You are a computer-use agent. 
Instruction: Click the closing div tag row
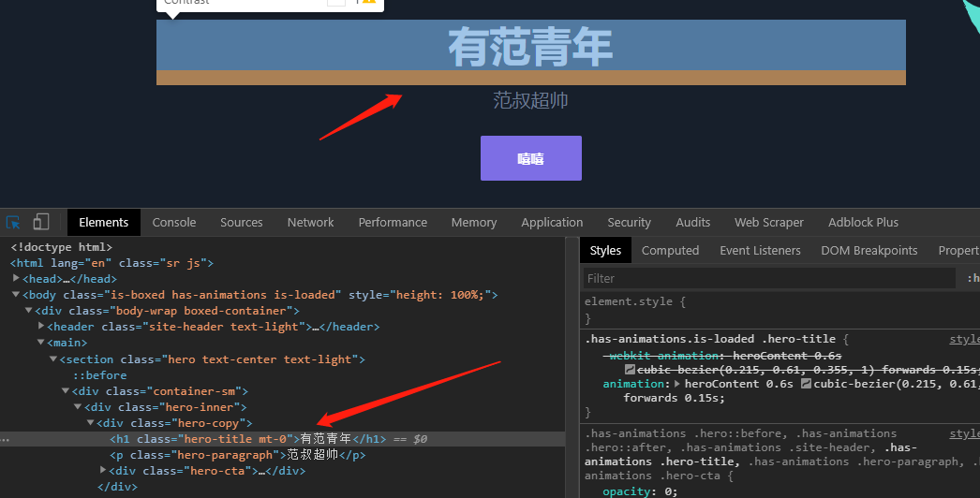283,487
